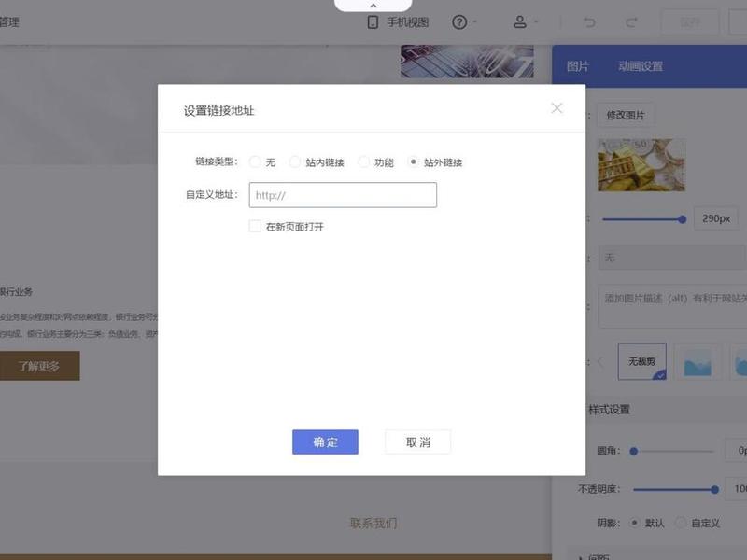Image resolution: width=747 pixels, height=560 pixels.
Task: Select the 站外链接 link type radio
Action: click(413, 161)
